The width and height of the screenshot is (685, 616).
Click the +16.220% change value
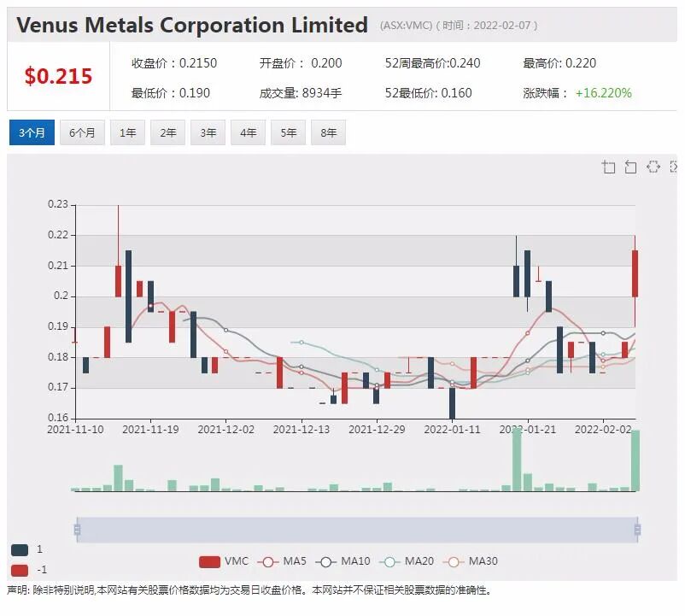(x=603, y=93)
